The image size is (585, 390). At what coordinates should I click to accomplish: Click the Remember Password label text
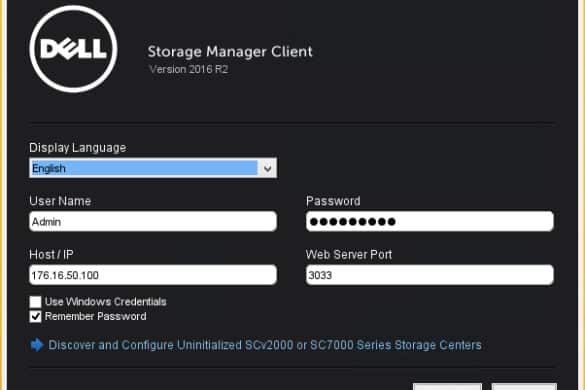(x=96, y=316)
